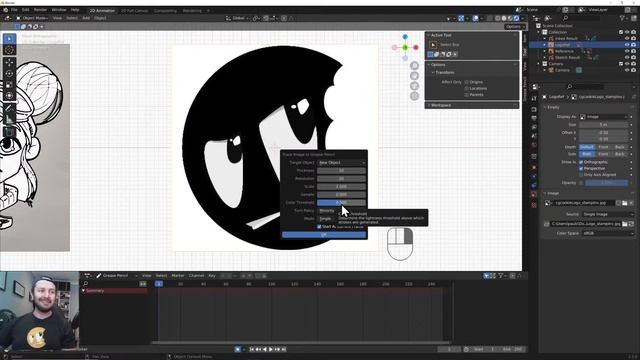Enable the Only Axis Aligned checkbox
The width and height of the screenshot is (640, 360).
click(x=581, y=175)
